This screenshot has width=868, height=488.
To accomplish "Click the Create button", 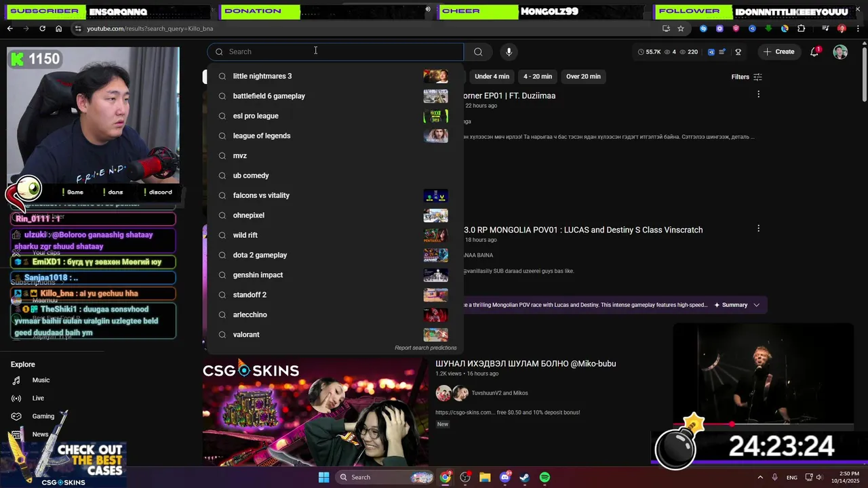I will (x=778, y=52).
